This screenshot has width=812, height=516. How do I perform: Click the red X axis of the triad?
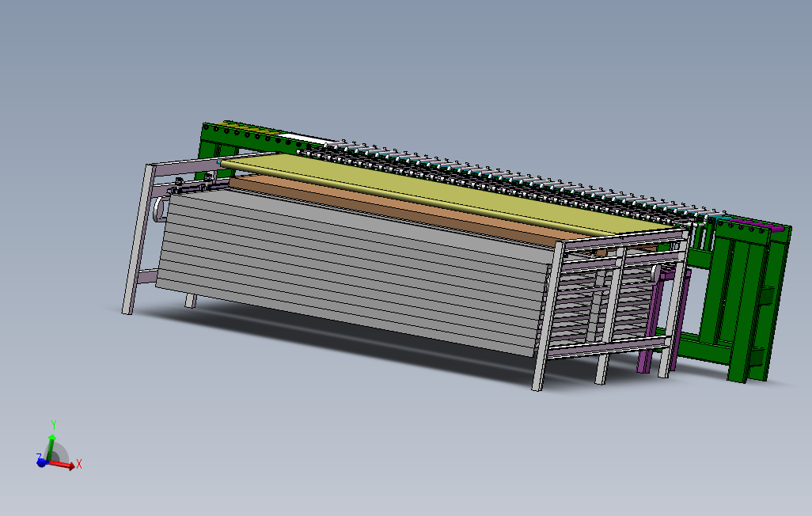coord(64,465)
